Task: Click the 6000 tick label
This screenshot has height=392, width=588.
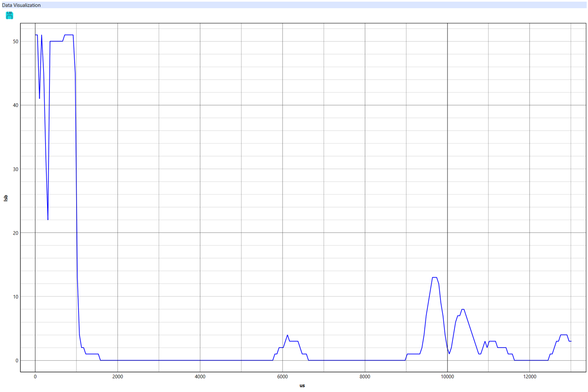Action: pos(283,377)
